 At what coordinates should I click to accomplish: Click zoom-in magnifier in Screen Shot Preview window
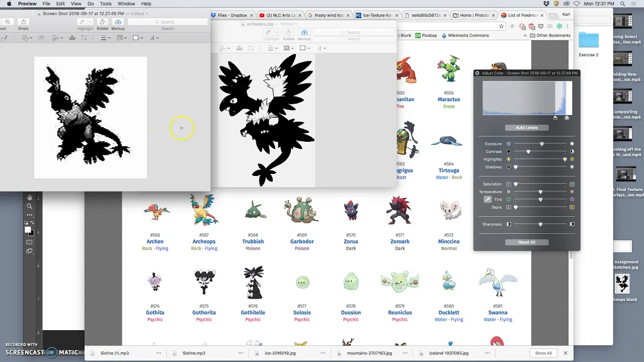8,22
